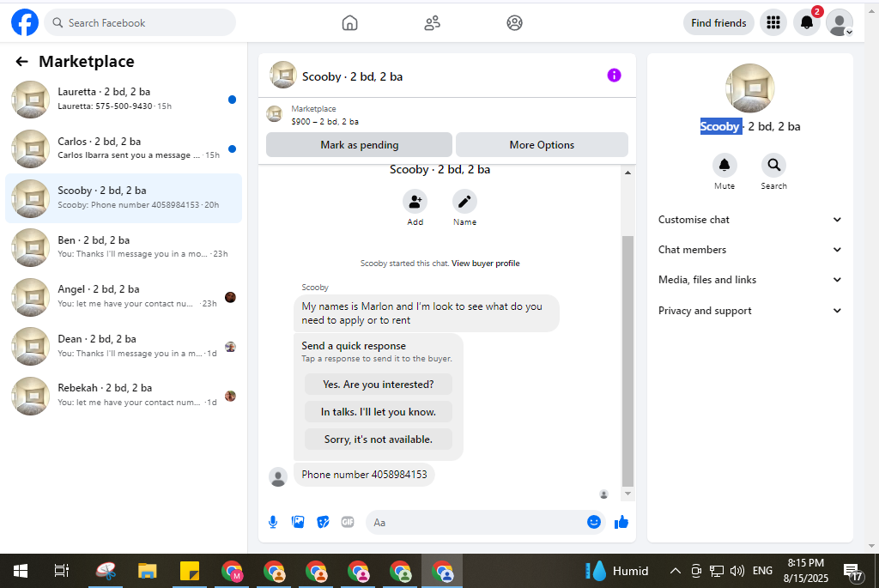Open the Carlos 2 bd, 2 ba conversation

coord(124,149)
